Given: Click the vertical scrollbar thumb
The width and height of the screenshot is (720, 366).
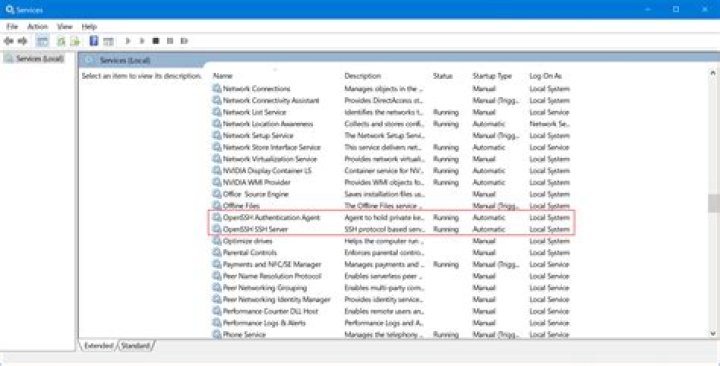Looking at the screenshot, I should [x=713, y=203].
